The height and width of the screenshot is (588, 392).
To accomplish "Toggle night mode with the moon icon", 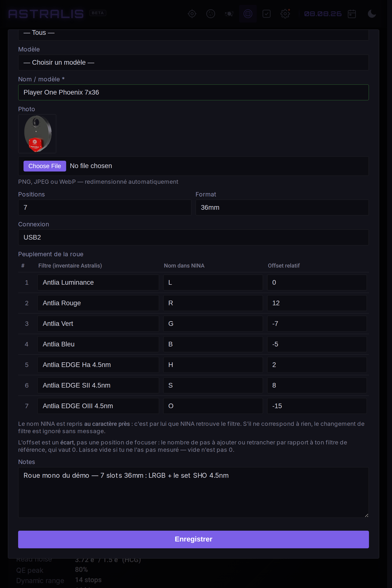I will (372, 14).
